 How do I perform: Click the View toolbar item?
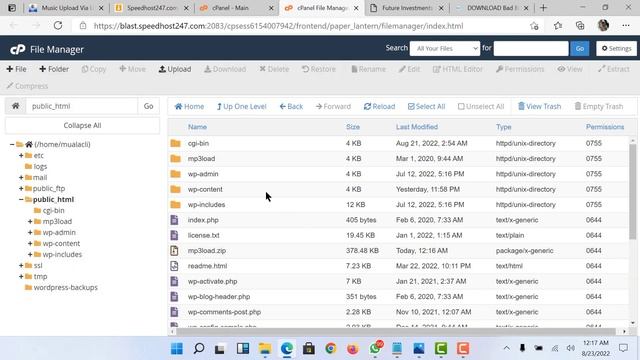[x=570, y=69]
